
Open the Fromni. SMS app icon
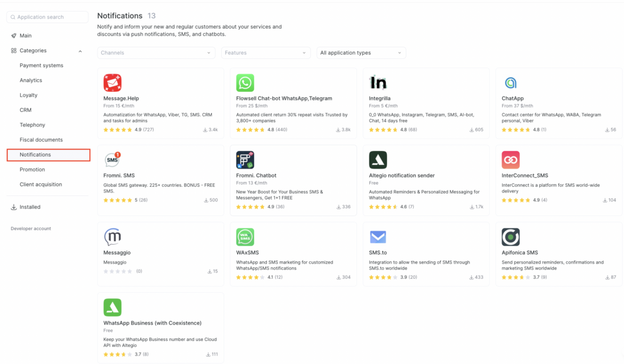click(112, 160)
